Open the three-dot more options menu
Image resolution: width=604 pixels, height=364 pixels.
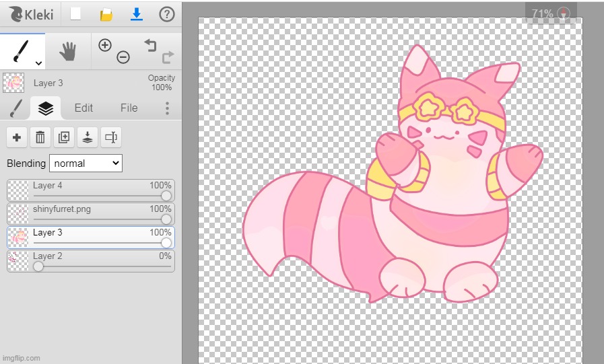tap(167, 108)
